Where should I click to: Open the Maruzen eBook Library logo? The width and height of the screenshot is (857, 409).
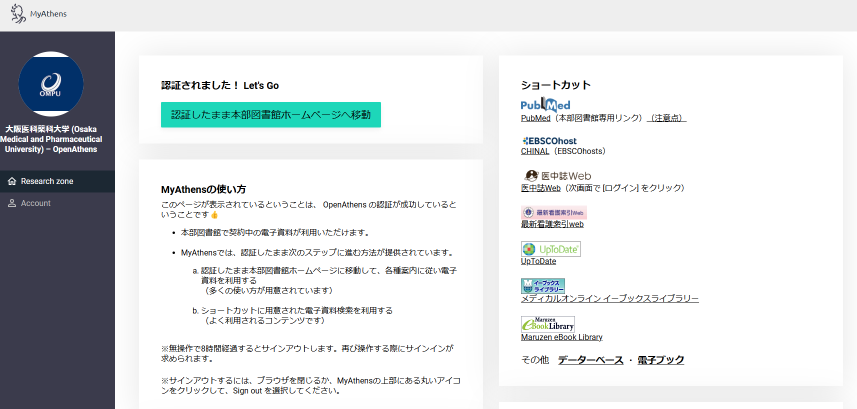pos(548,324)
